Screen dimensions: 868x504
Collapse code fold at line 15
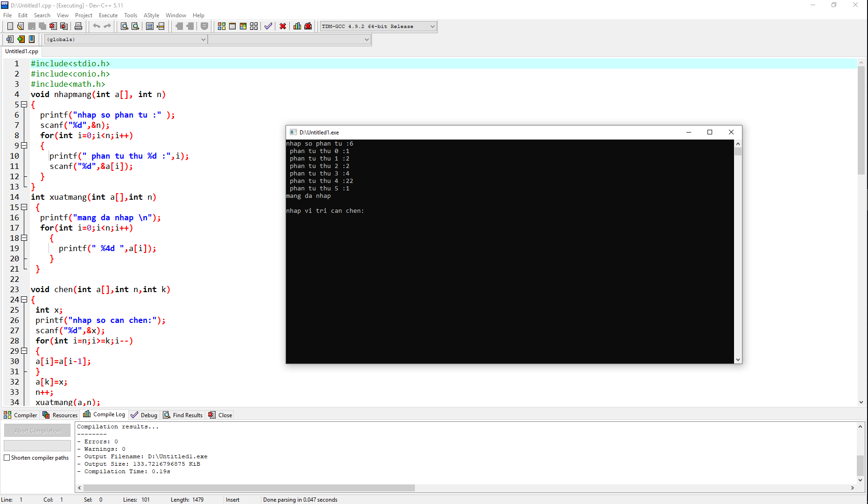[x=24, y=207]
